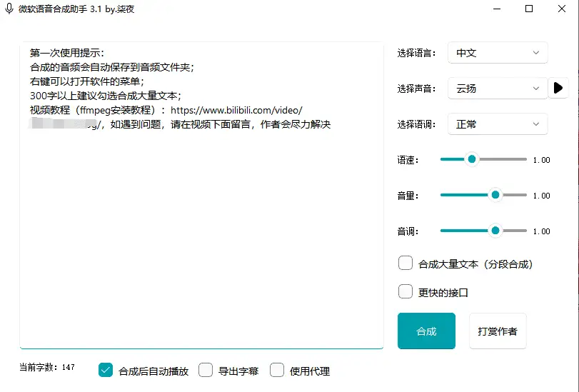The image size is (579, 392).
Task: Click the 选择语言 label
Action: 416,54
